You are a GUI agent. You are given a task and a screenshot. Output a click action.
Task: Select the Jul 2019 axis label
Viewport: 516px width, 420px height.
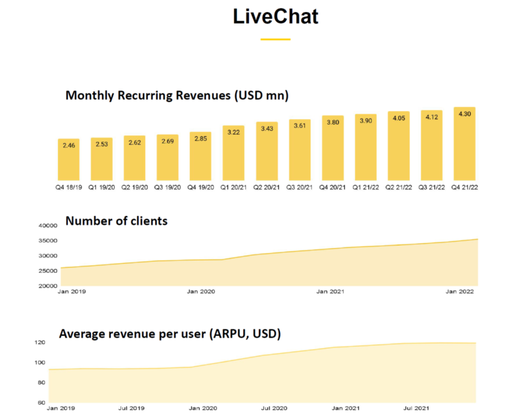pos(131,409)
